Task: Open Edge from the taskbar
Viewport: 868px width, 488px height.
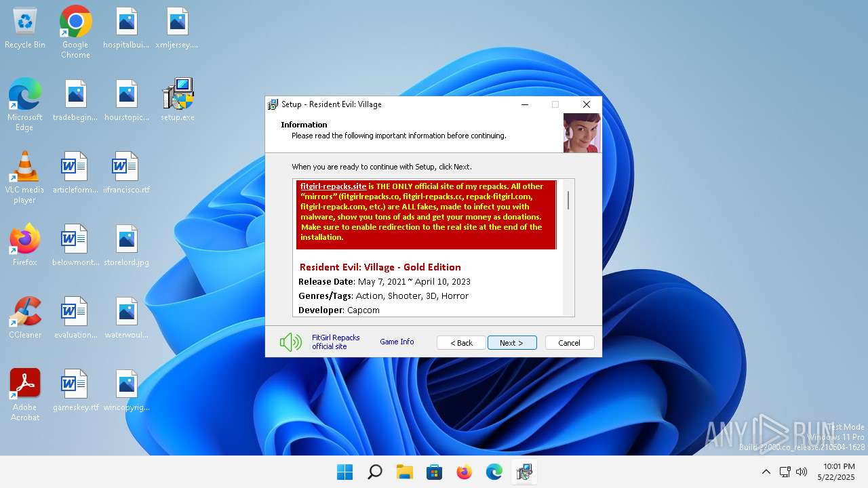Action: (x=494, y=472)
